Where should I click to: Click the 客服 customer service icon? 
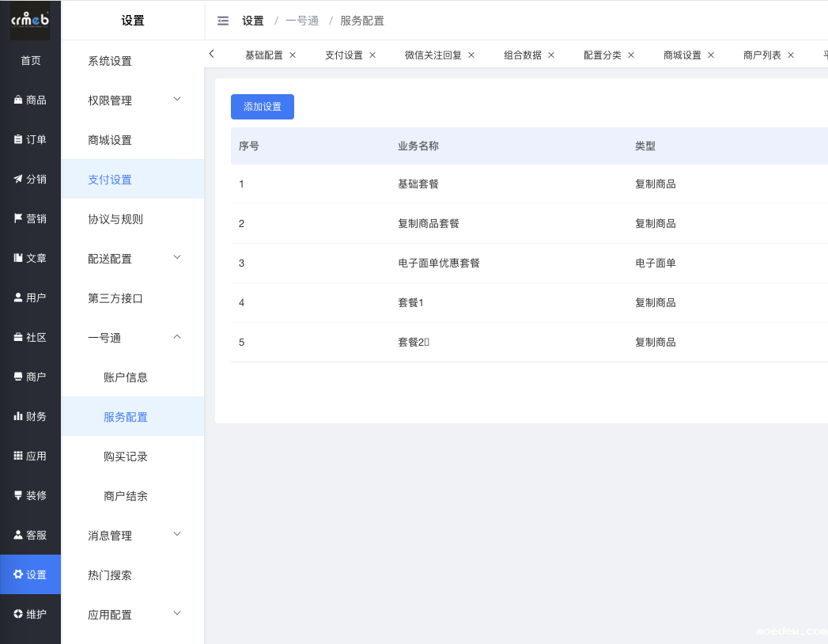click(x=18, y=535)
